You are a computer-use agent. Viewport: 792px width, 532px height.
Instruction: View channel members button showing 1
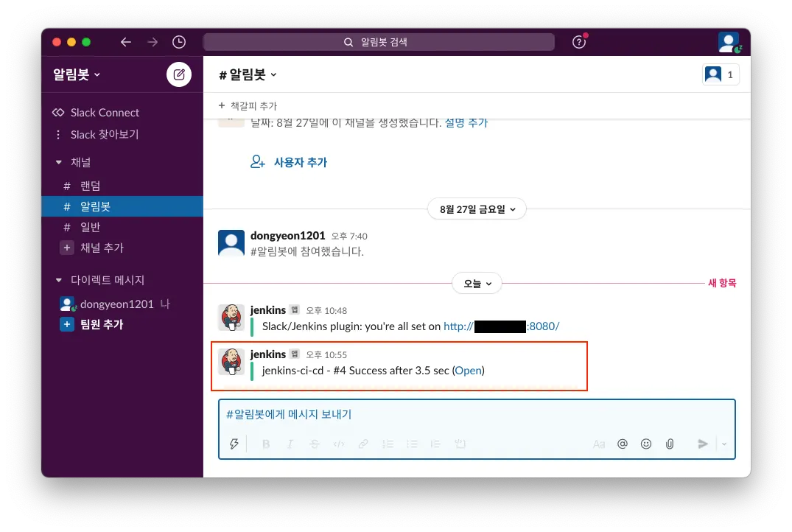pyautogui.click(x=721, y=74)
